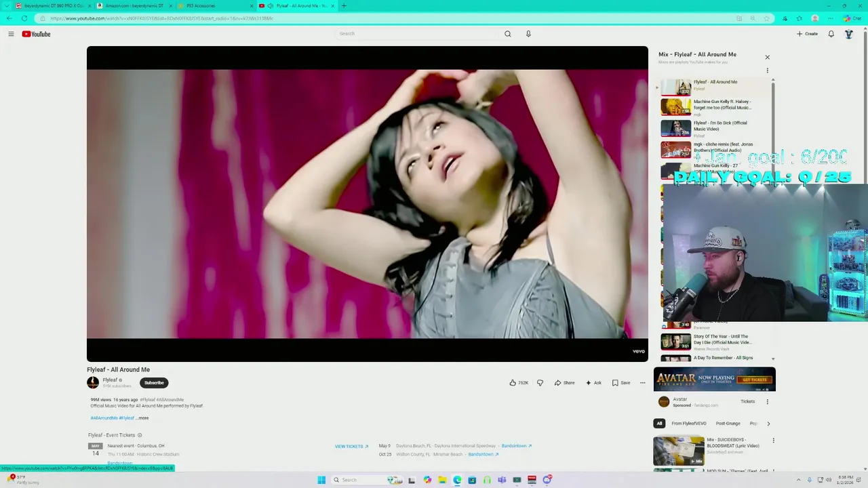868x488 pixels.
Task: Click the Windows taskbar search box
Action: click(x=366, y=480)
